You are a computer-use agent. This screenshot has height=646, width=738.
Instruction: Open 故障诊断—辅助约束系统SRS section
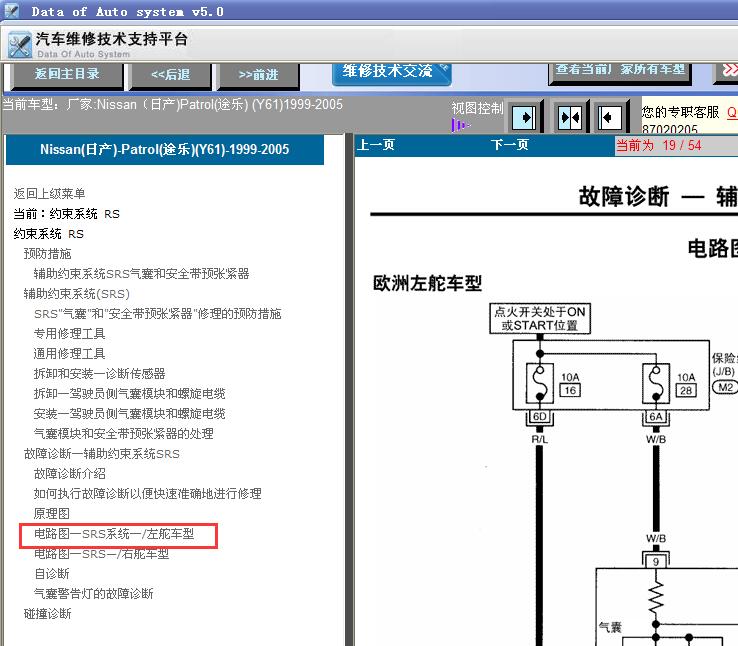pos(102,454)
